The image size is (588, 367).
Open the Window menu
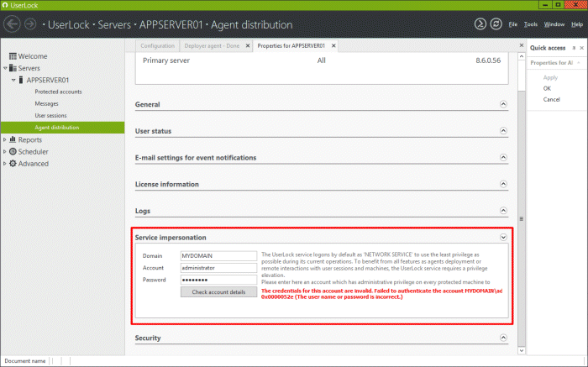click(x=554, y=24)
